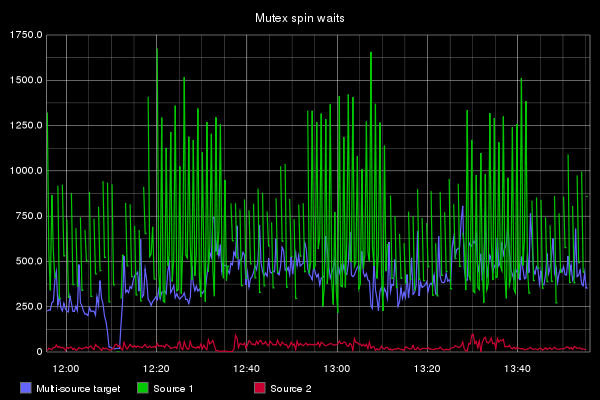The image size is (600, 400).
Task: Select the 13:00 time axis label
Action: (338, 368)
